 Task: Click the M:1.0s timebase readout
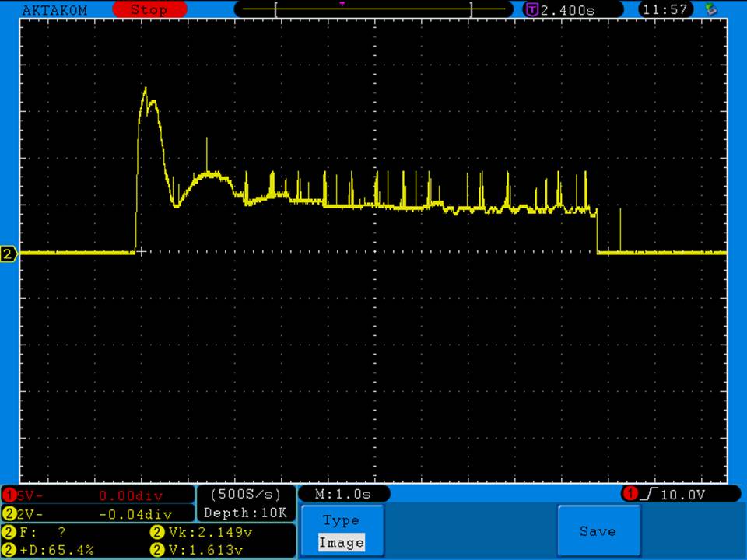343,494
